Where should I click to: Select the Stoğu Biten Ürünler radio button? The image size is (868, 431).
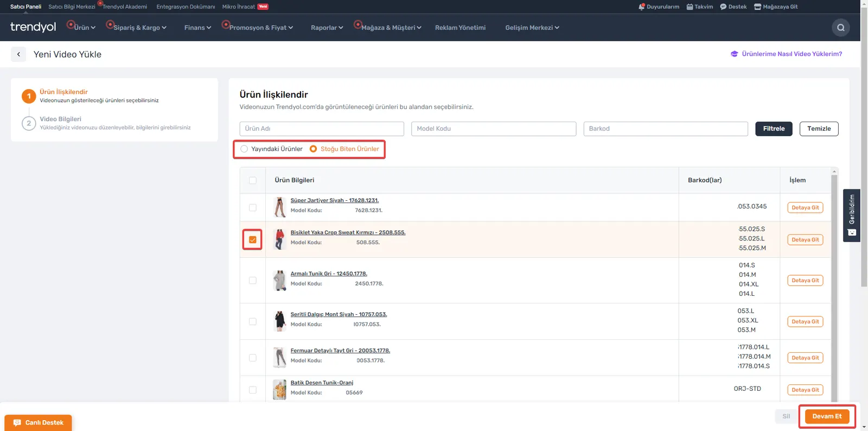coord(313,149)
